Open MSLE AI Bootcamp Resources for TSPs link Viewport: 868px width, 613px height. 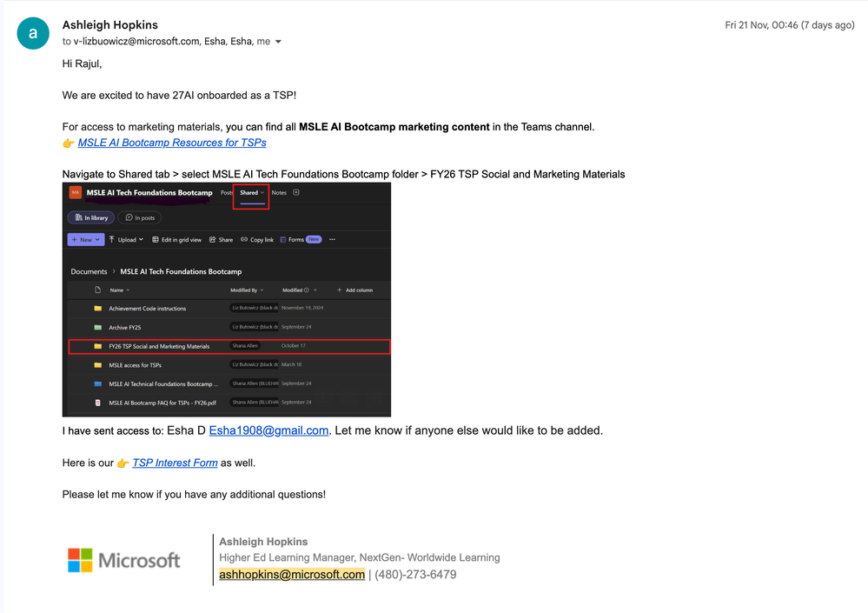[172, 143]
